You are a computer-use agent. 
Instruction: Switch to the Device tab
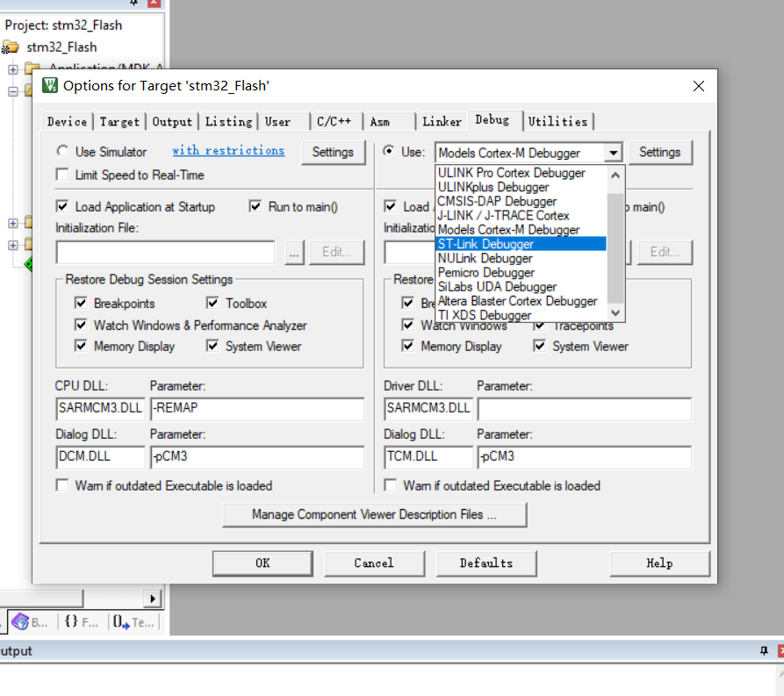coord(67,121)
